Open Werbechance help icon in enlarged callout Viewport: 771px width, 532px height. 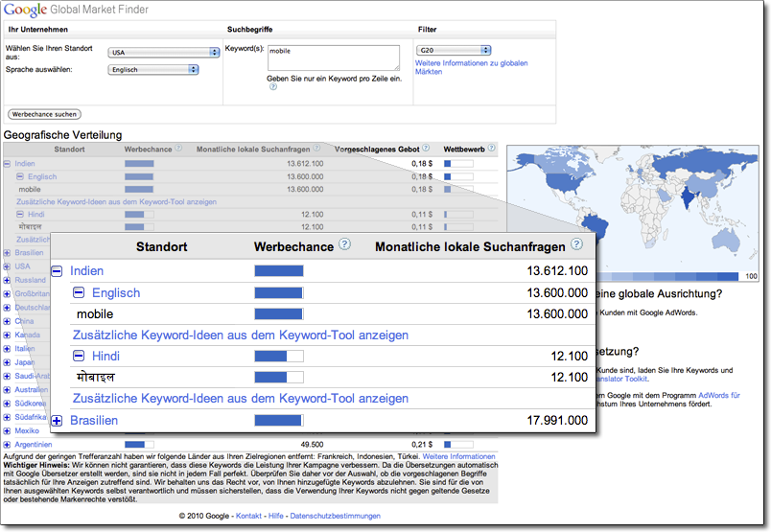[x=345, y=244]
